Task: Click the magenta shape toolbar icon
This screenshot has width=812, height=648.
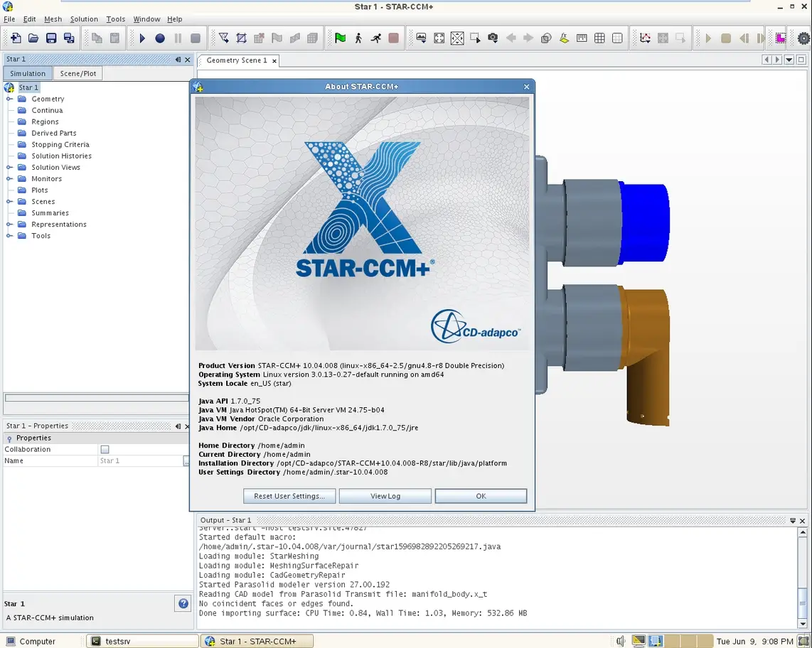Action: (781, 38)
